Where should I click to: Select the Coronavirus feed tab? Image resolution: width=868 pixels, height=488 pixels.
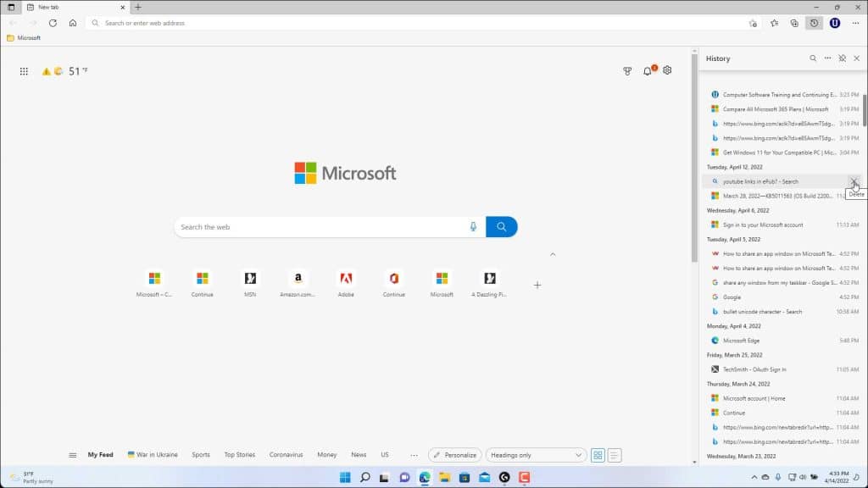287,455
